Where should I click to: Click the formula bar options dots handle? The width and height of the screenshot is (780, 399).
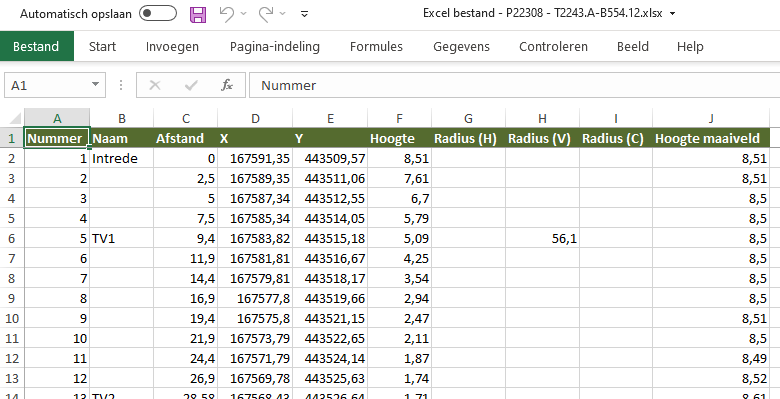pyautogui.click(x=120, y=86)
